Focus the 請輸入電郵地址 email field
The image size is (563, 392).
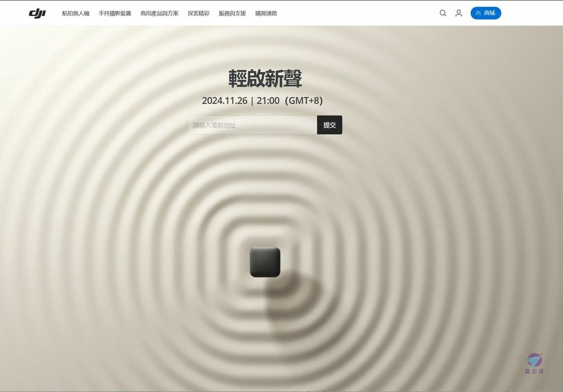coord(252,125)
